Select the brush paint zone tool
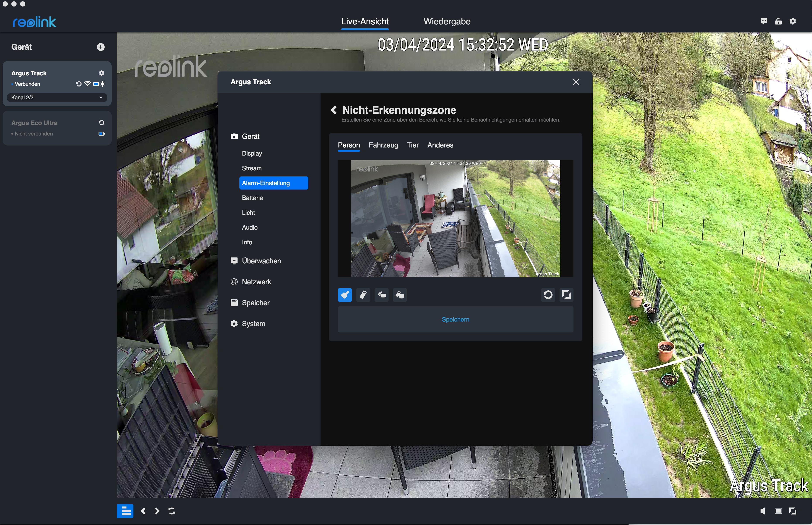812x525 pixels. [345, 295]
